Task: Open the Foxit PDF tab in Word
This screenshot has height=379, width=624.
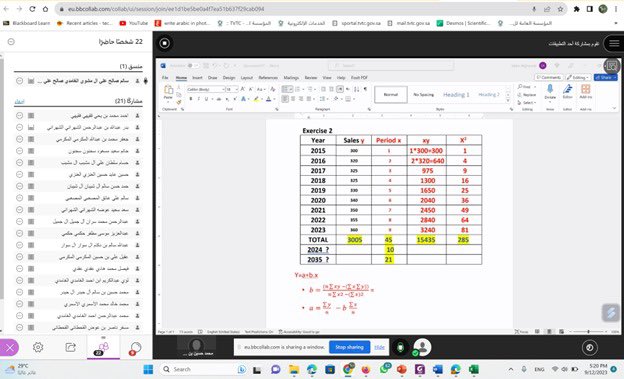Action: tap(359, 78)
